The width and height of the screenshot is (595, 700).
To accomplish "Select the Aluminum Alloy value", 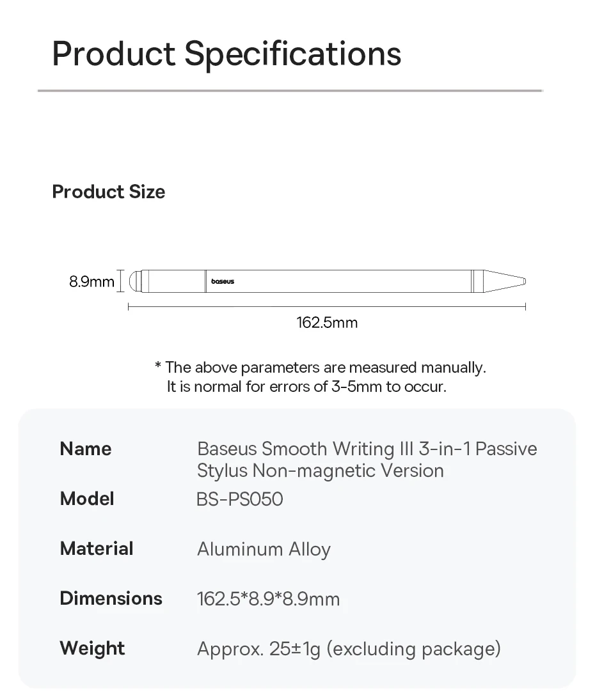I will [x=264, y=549].
